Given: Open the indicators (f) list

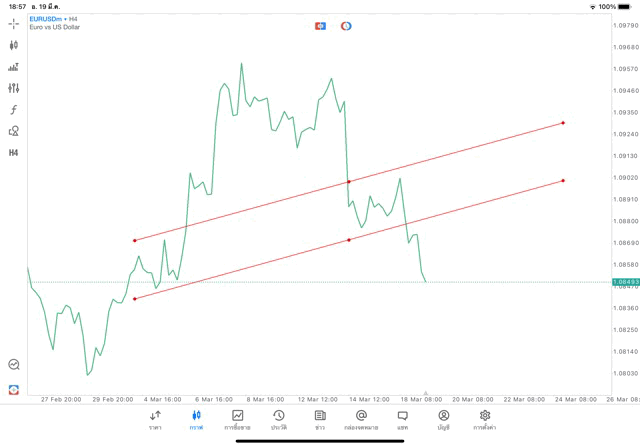Looking at the screenshot, I should click(13, 110).
